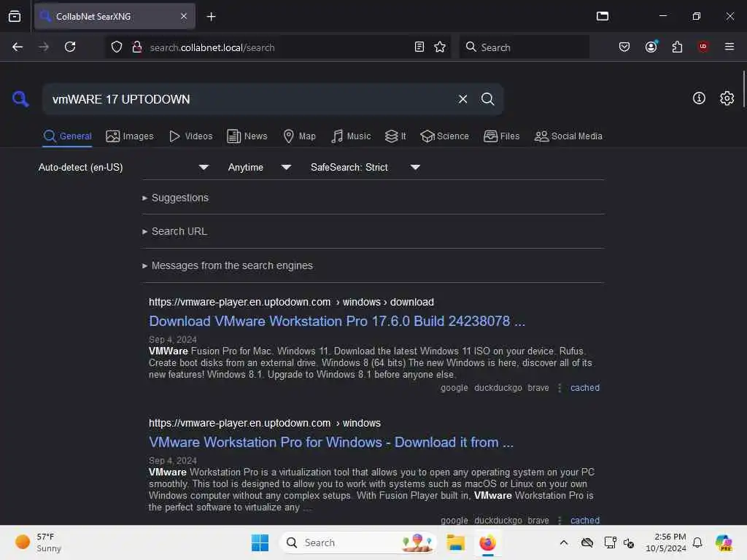This screenshot has height=560, width=747.
Task: Switch to the News tab
Action: click(247, 136)
